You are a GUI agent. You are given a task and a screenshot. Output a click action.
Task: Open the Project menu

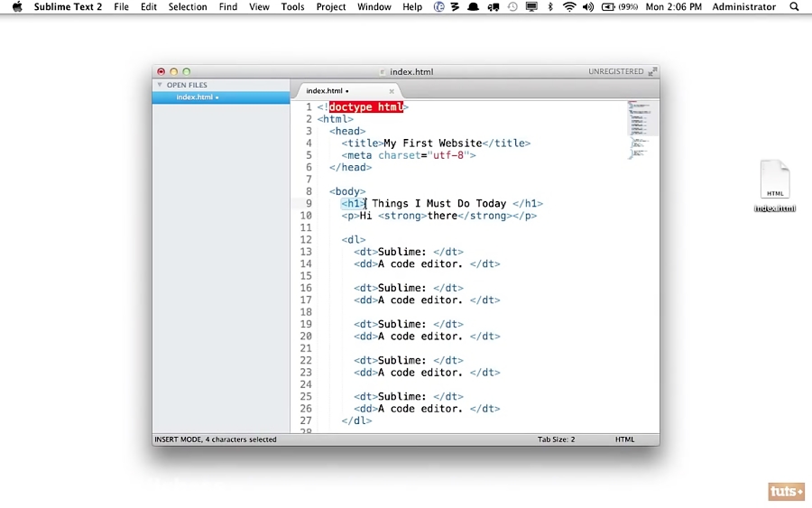(x=331, y=6)
